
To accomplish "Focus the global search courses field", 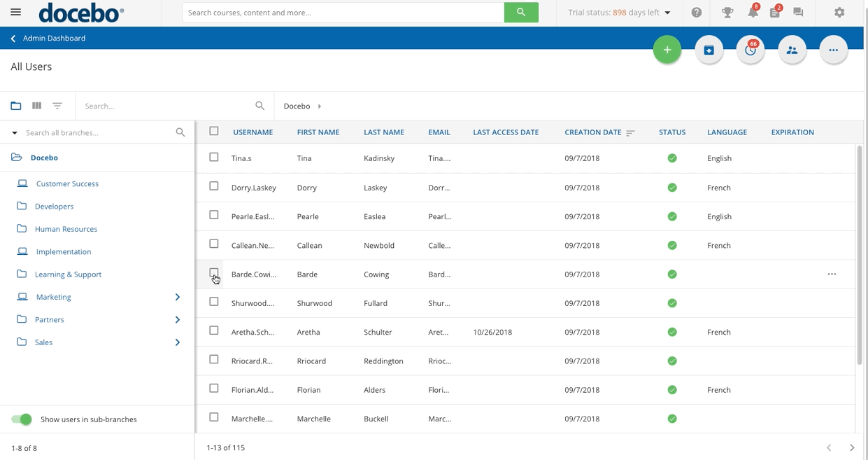I will pyautogui.click(x=343, y=13).
